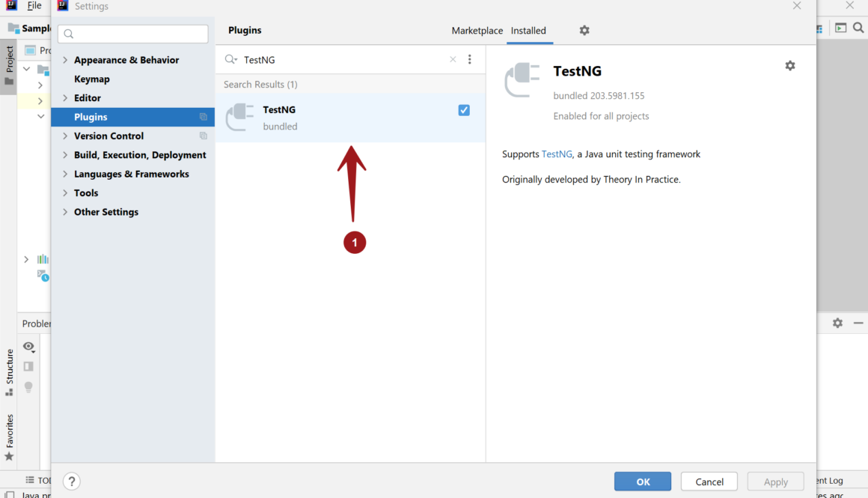
Task: Click the Problems panel eye icon
Action: 28,347
